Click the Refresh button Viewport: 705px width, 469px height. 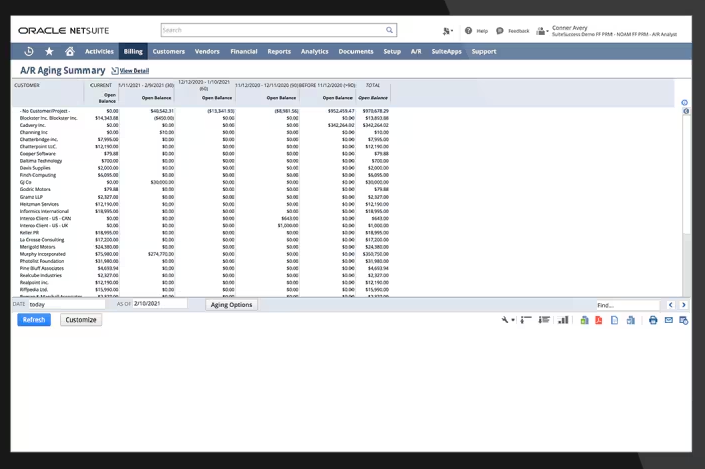pos(34,320)
